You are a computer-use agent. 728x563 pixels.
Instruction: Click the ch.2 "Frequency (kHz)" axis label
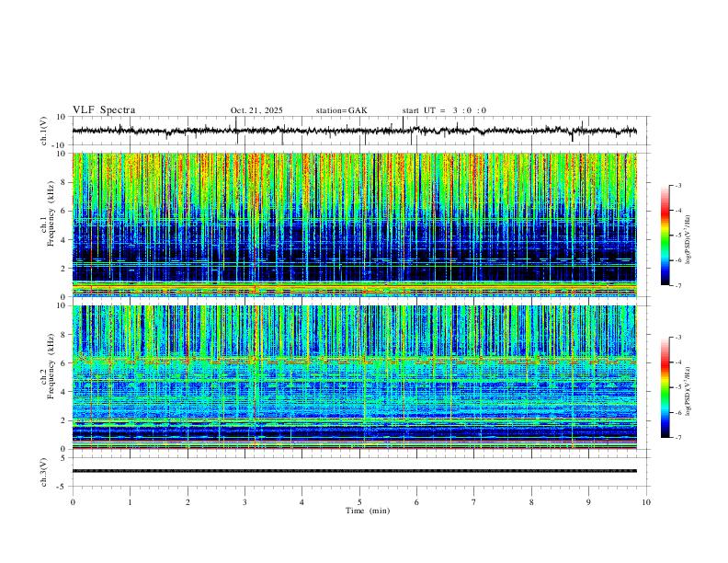(x=51, y=367)
